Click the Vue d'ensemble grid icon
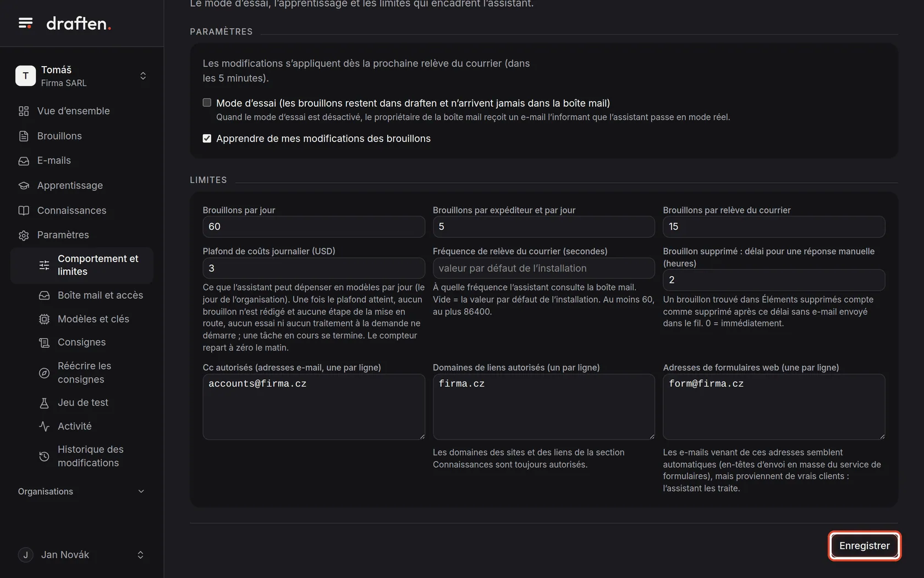The image size is (924, 578). click(x=24, y=111)
